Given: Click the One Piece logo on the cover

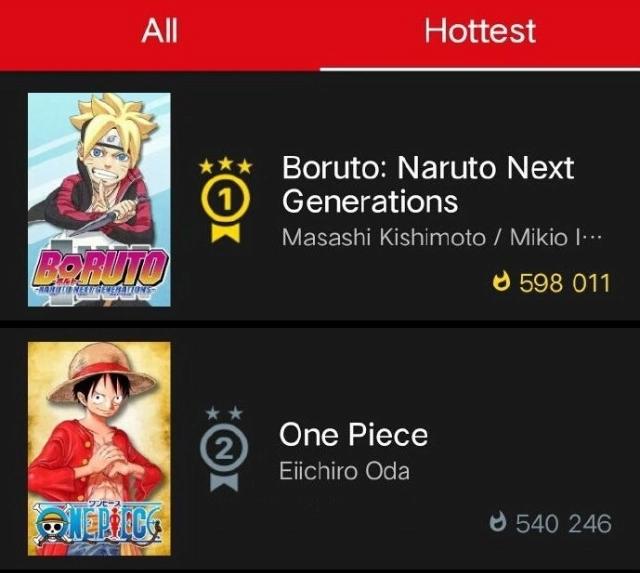Looking at the screenshot, I should click(x=99, y=522).
